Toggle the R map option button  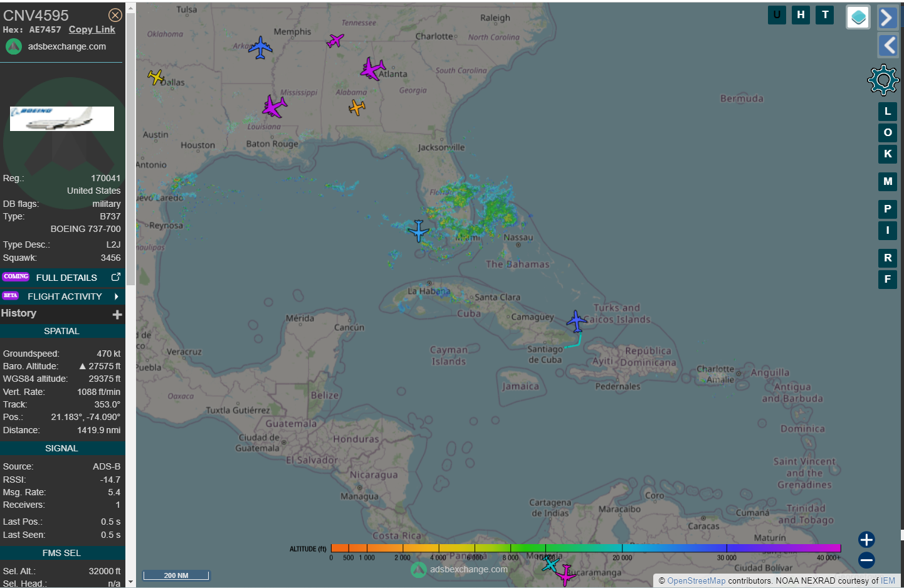[888, 258]
